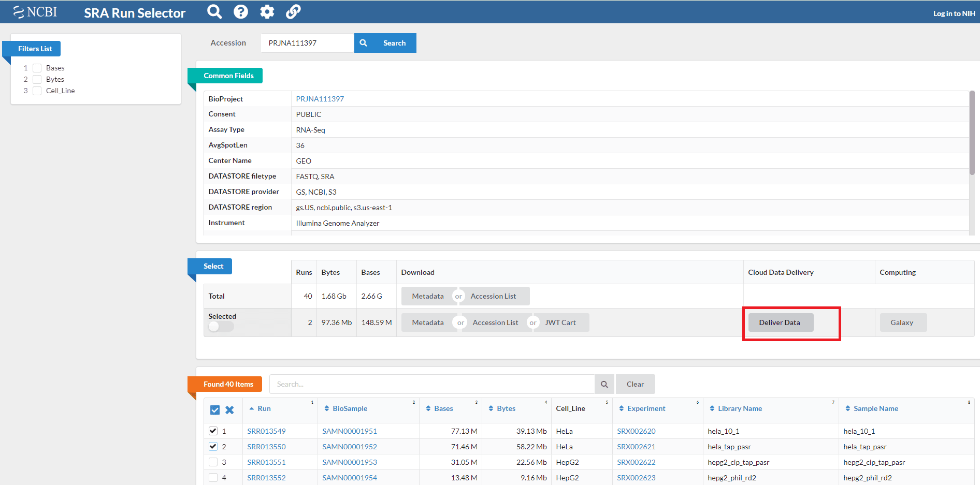Click the Clear search button

coord(636,384)
